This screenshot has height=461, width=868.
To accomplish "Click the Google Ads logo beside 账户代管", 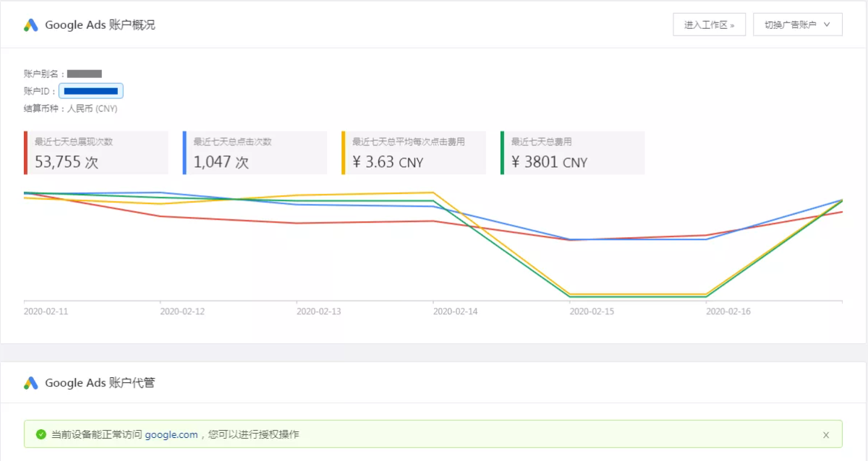I will (31, 383).
